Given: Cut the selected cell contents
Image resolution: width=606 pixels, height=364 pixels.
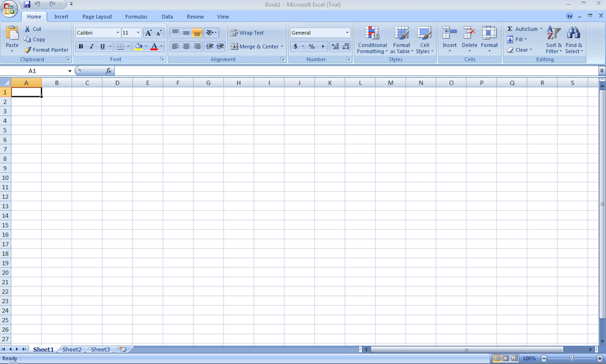Looking at the screenshot, I should coord(33,29).
